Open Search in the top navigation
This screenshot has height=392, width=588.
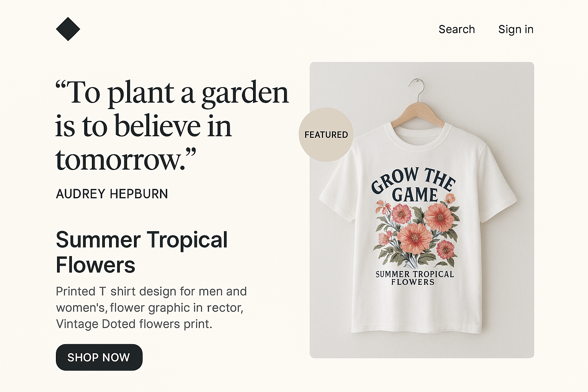456,29
